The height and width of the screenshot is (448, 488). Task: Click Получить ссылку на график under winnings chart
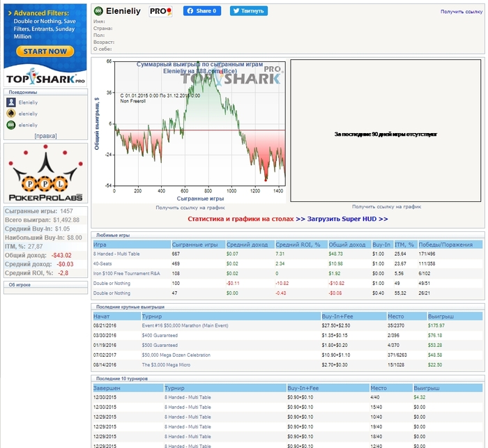point(190,208)
